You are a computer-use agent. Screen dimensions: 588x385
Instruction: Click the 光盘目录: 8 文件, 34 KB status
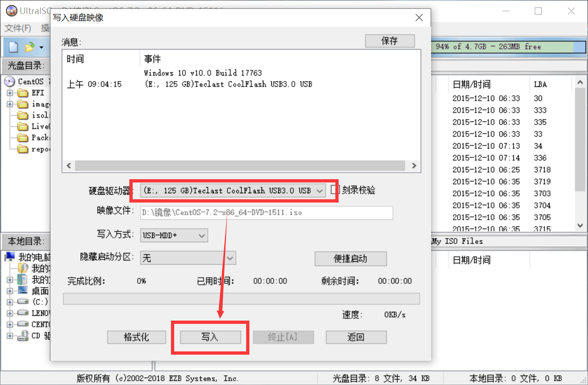tap(381, 378)
